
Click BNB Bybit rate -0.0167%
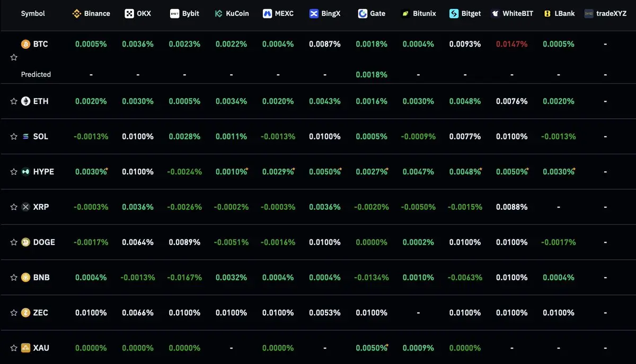tap(184, 277)
